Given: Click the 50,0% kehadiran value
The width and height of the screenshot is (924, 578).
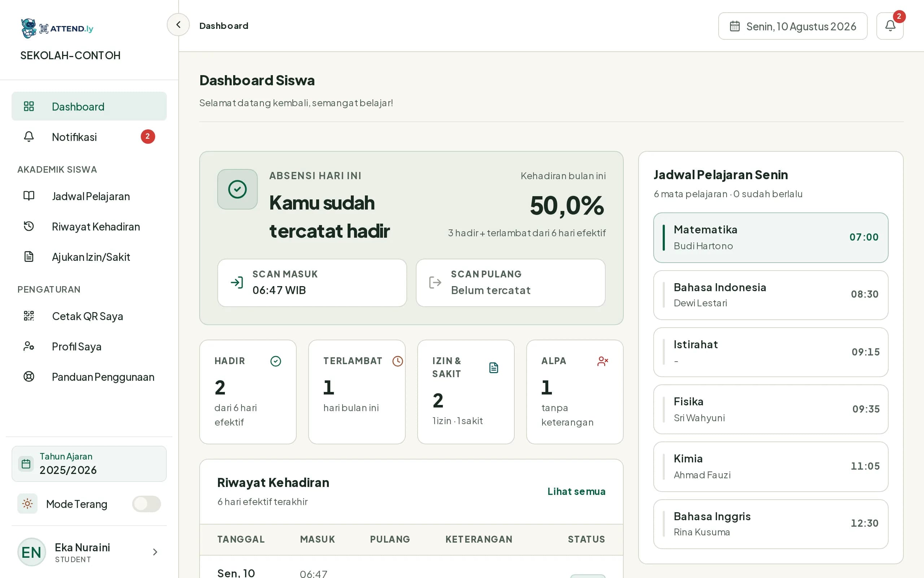Looking at the screenshot, I should pyautogui.click(x=567, y=206).
